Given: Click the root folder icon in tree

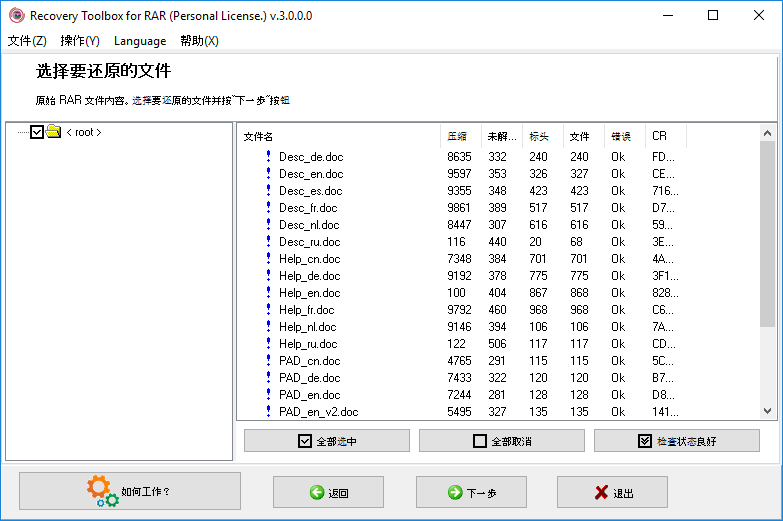Looking at the screenshot, I should coord(53,131).
